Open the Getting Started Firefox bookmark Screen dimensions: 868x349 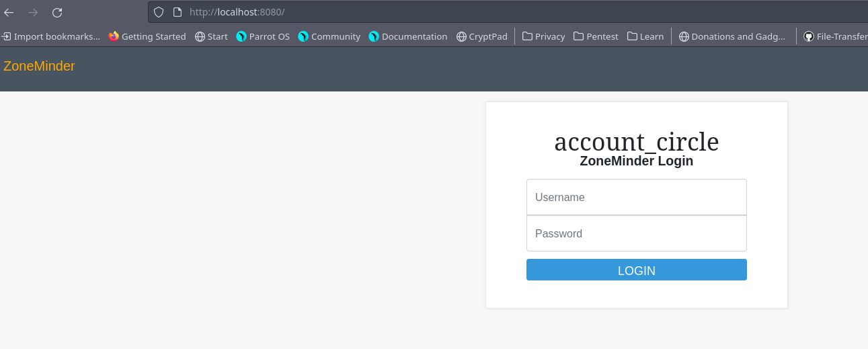click(147, 36)
